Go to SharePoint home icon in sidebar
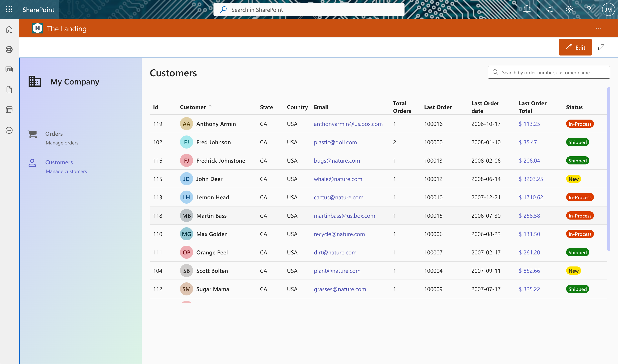 click(9, 29)
